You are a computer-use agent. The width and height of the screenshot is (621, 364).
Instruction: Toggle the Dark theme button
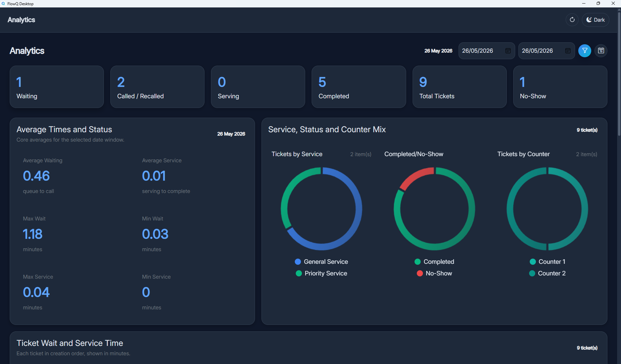click(595, 20)
